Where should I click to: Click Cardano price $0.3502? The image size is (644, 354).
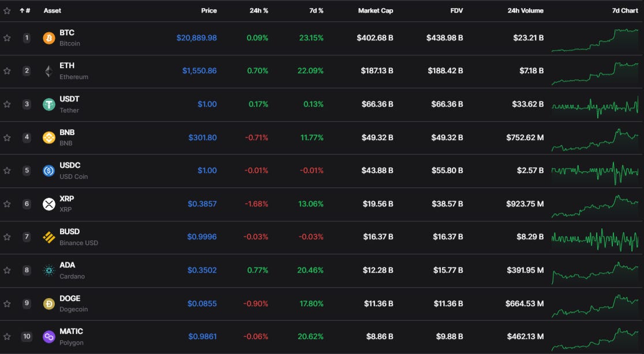pos(202,270)
